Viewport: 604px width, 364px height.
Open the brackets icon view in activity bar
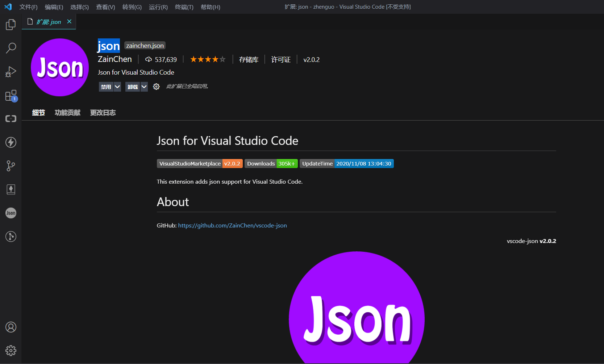[11, 119]
